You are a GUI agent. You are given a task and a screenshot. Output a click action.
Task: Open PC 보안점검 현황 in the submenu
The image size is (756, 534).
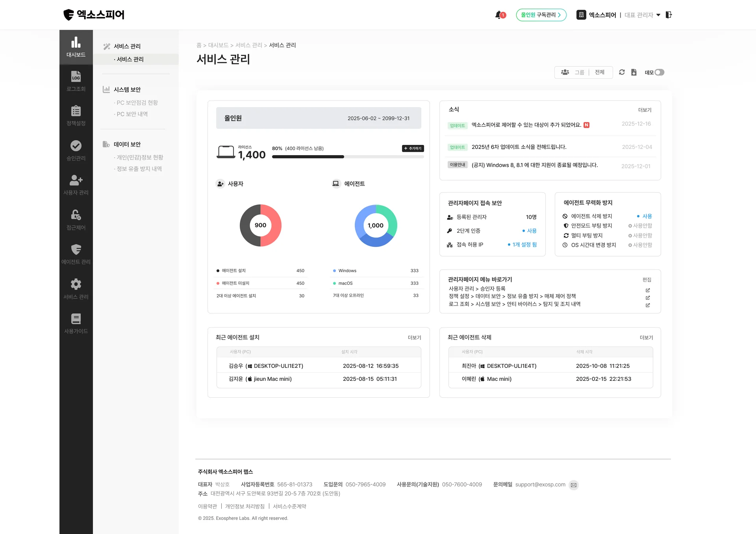(137, 102)
